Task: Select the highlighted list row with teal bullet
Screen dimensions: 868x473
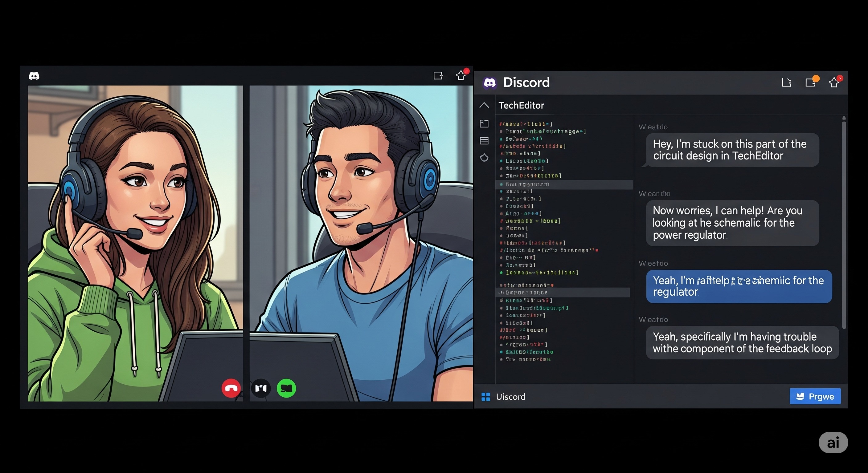Action: pos(564,184)
